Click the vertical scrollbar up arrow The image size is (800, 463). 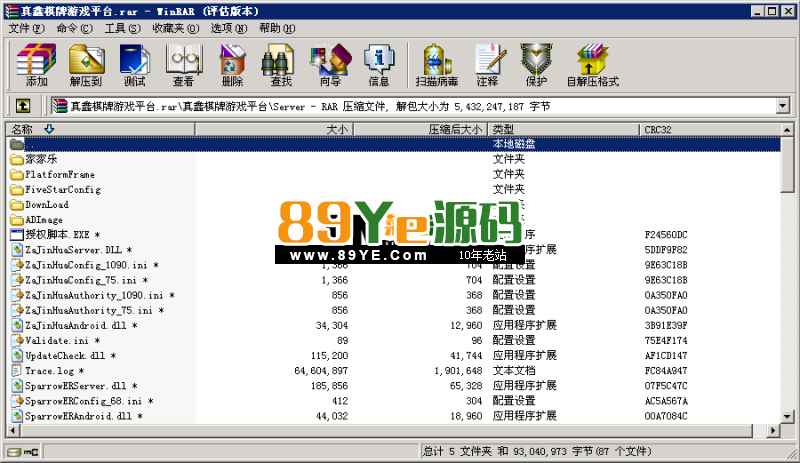coord(787,130)
